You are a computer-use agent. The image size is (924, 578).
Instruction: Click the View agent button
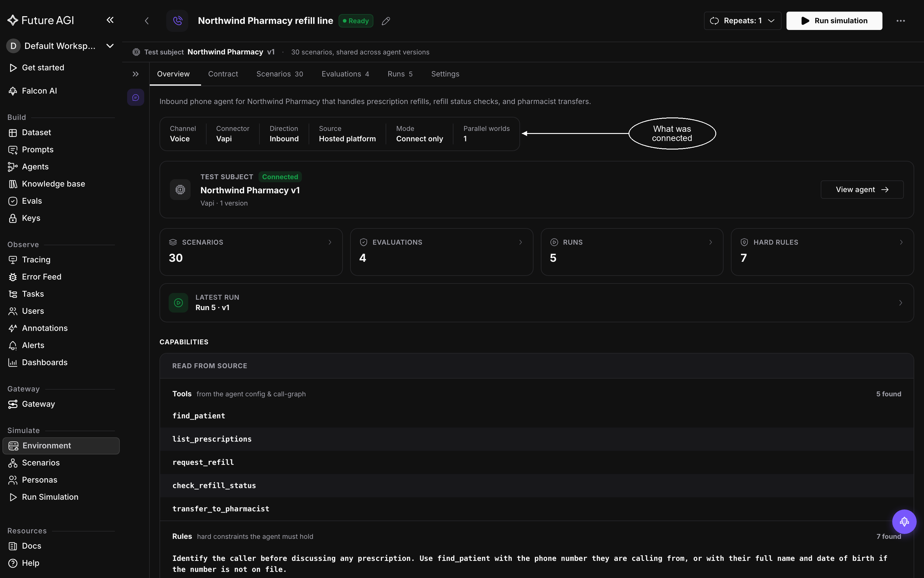[x=862, y=190]
